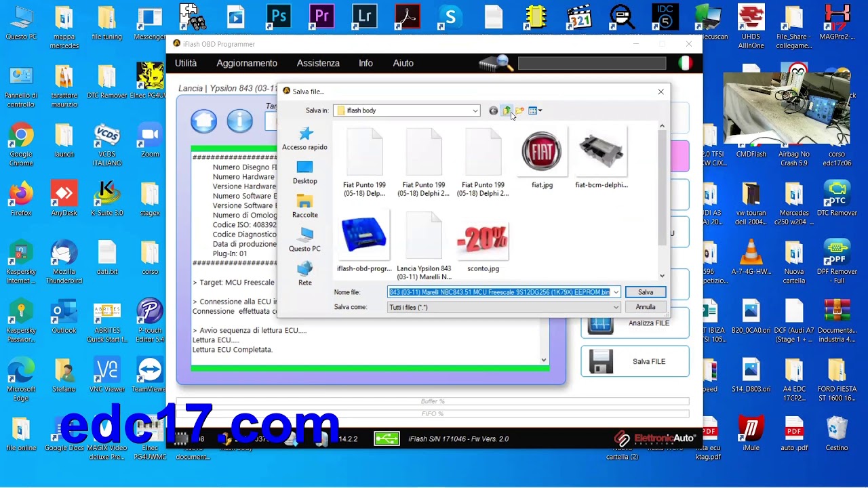Click the log scrollbar down arrow in iFlash
This screenshot has height=488, width=868.
click(543, 360)
